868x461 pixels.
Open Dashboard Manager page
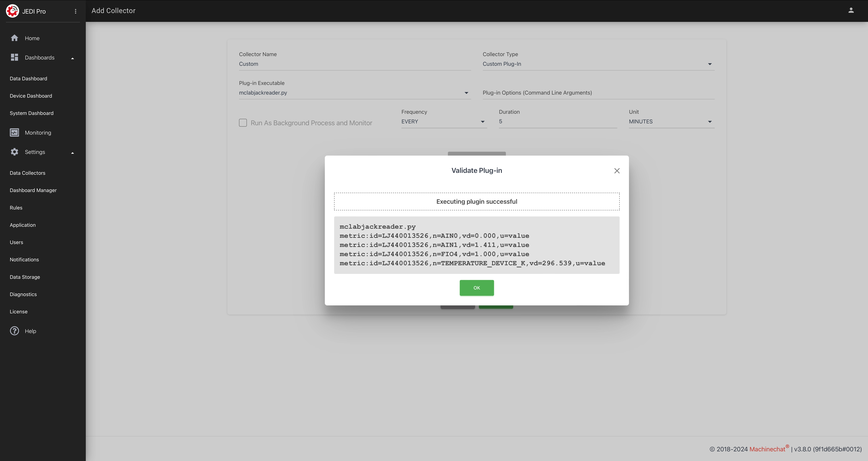(33, 190)
